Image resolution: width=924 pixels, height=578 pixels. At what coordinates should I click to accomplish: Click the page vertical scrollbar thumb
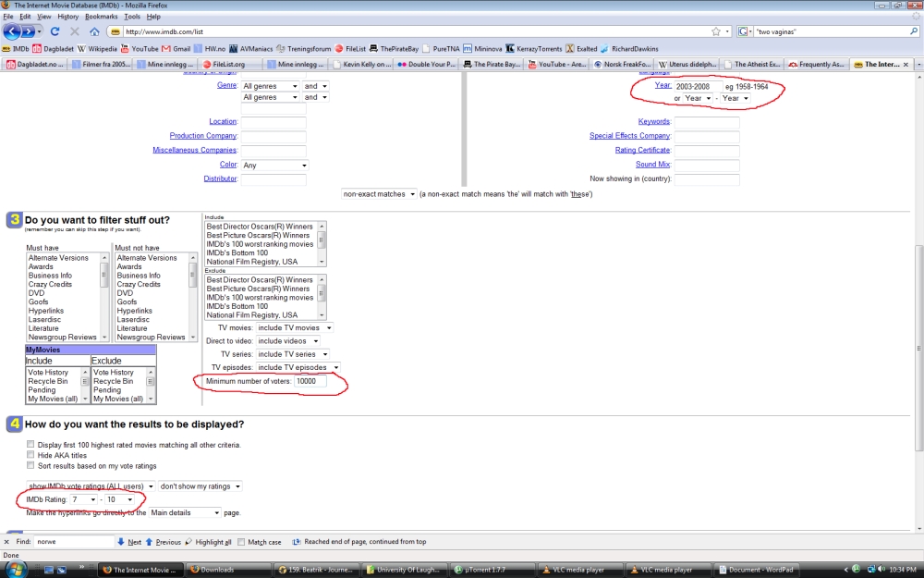click(x=918, y=348)
